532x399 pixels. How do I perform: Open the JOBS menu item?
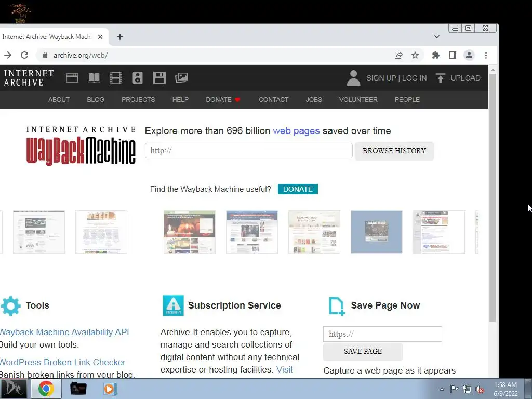tap(314, 99)
